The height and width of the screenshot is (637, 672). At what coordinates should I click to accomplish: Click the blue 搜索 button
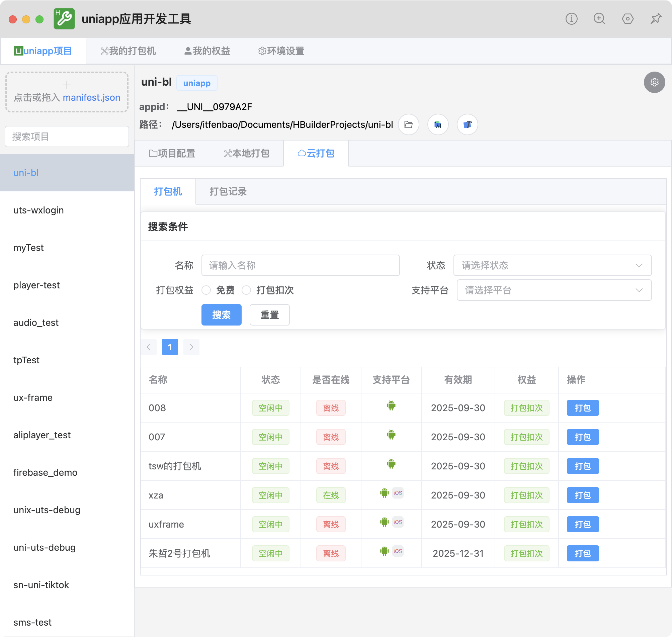point(222,315)
